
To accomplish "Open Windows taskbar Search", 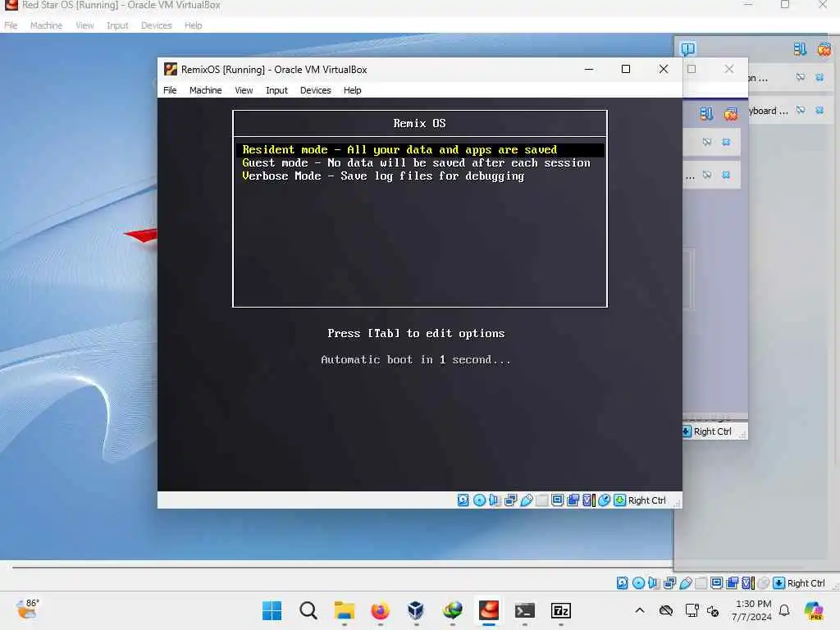I will [308, 610].
